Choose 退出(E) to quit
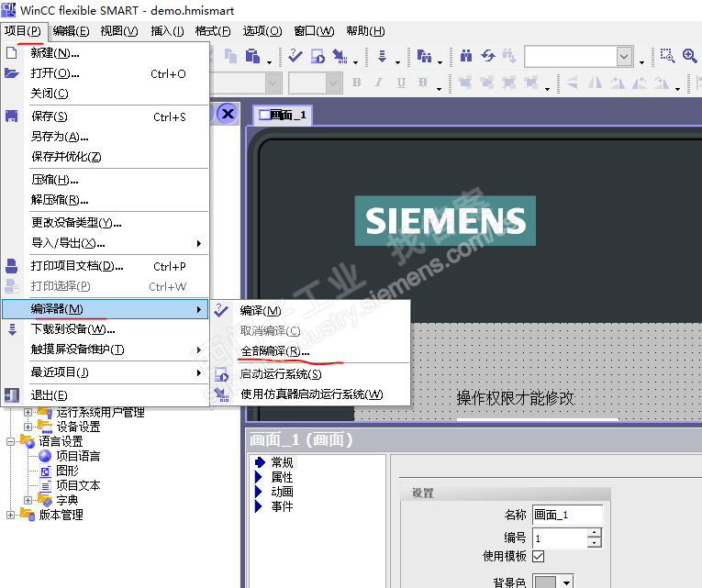Screen dimensions: 702x588 point(106,395)
